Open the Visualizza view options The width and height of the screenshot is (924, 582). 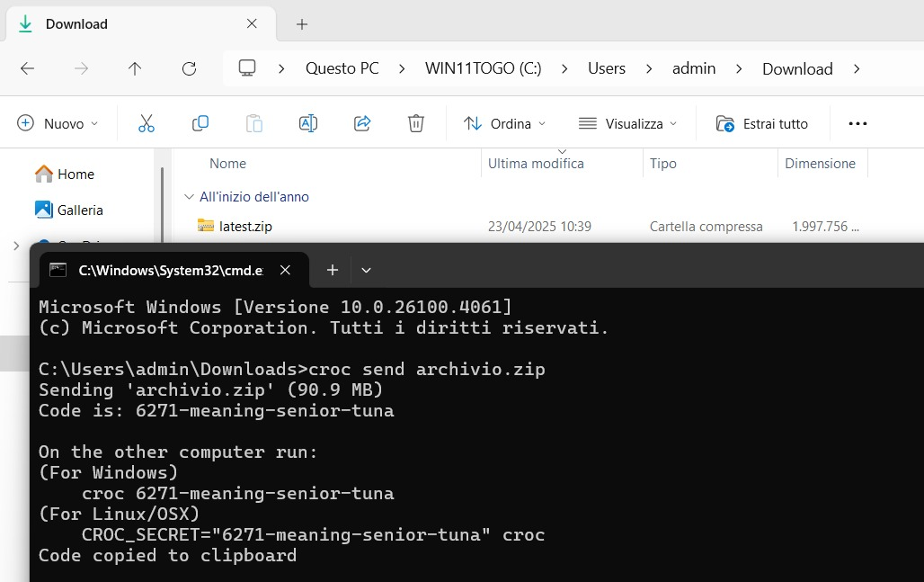[x=627, y=123]
